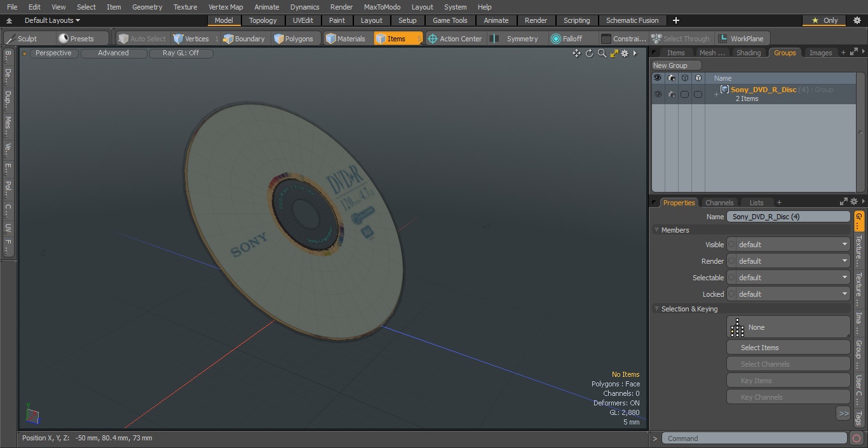
Task: Maximize the 3D viewport with yellow arrows icon
Action: tap(614, 53)
